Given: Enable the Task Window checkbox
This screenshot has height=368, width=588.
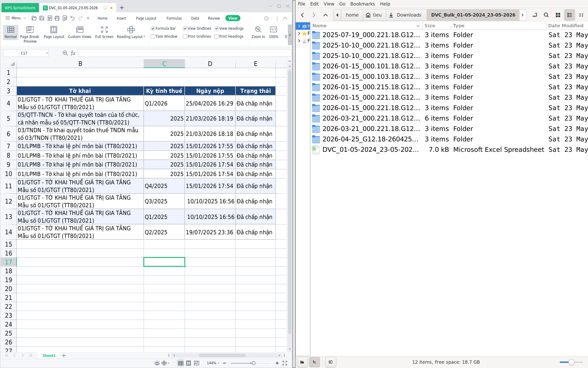Looking at the screenshot, I should click(x=153, y=36).
